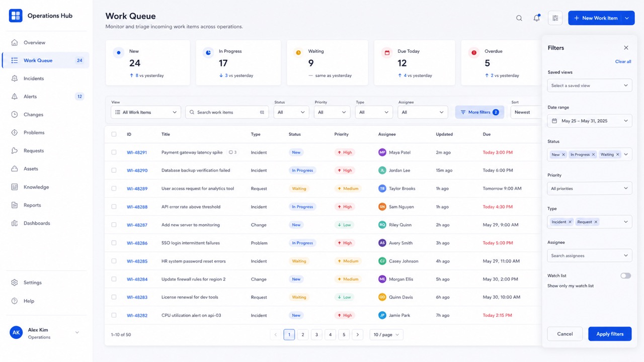Click the Clear all link
Viewport: 644px width, 362px height.
tap(623, 61)
